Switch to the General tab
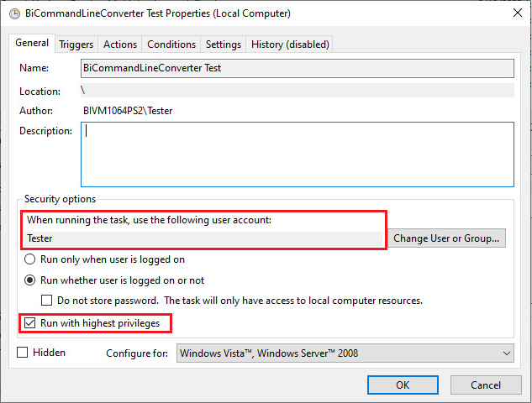This screenshot has height=403, width=532. (32, 44)
